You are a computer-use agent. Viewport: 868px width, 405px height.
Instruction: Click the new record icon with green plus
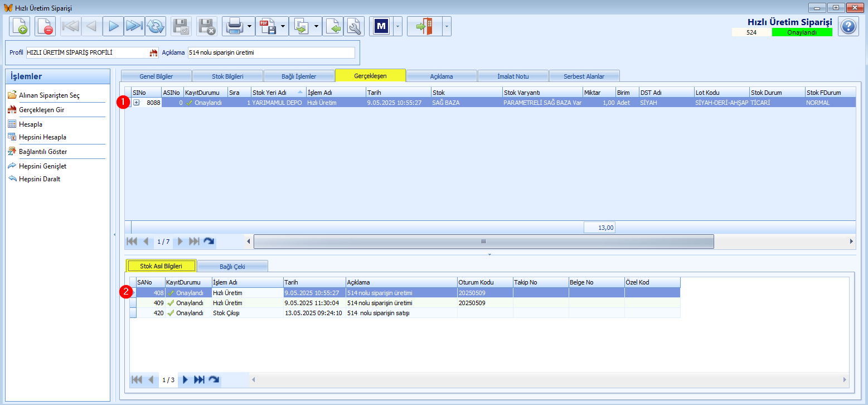pyautogui.click(x=20, y=26)
